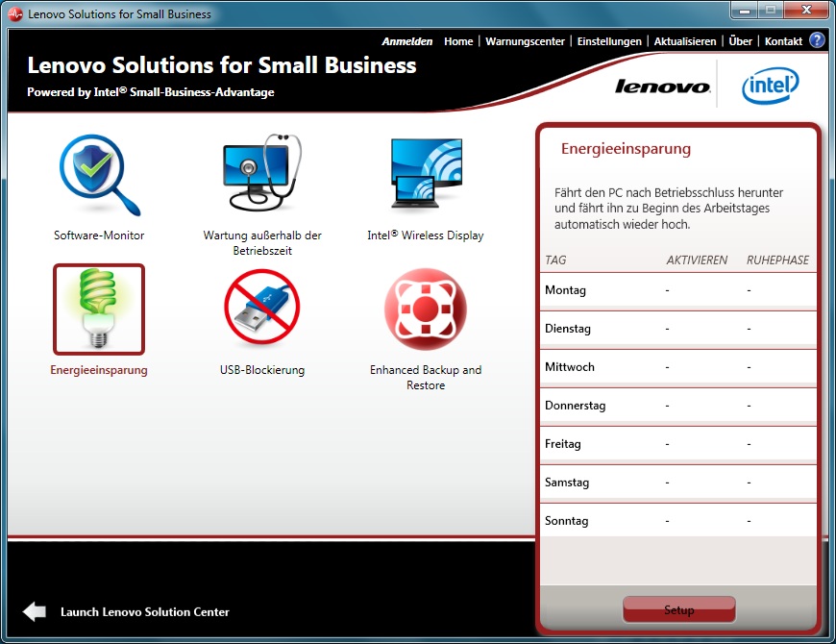Select the Energieeinsparung light bulb icon
836x644 pixels.
[x=99, y=310]
